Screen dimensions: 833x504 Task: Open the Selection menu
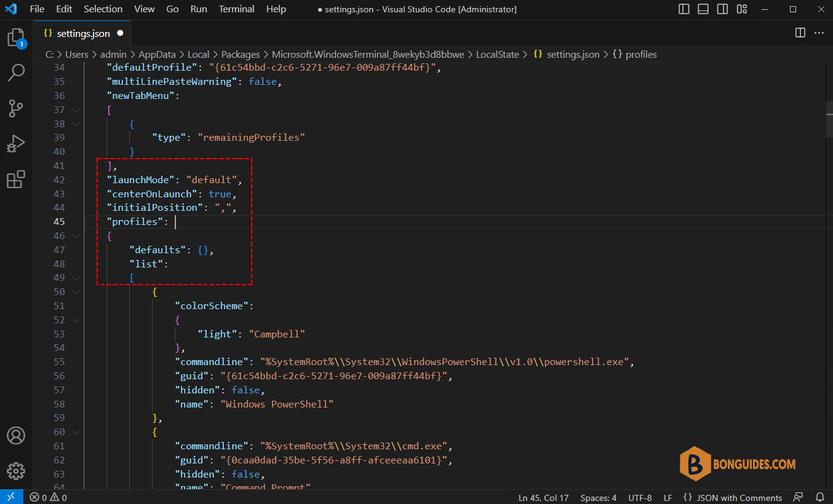[103, 9]
